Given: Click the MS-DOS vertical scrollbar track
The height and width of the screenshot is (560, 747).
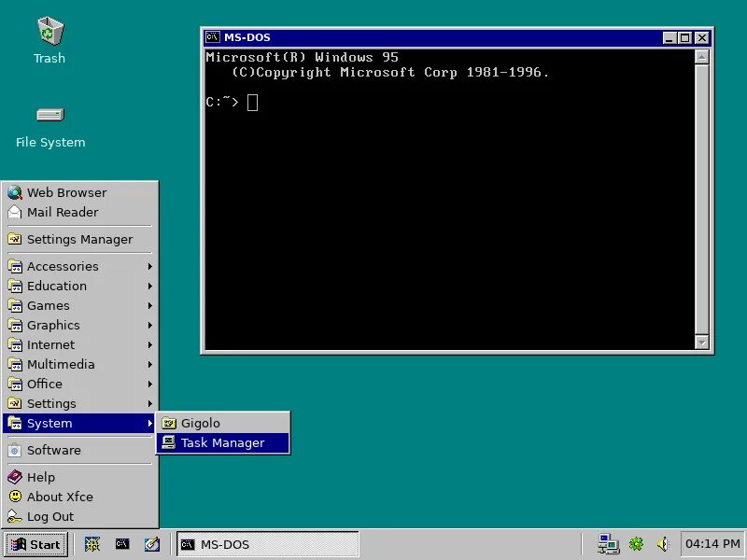Looking at the screenshot, I should pyautogui.click(x=702, y=199).
